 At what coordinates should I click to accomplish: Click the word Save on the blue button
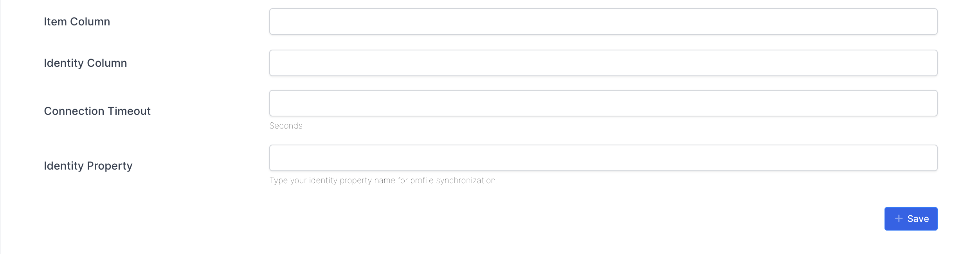[918, 219]
